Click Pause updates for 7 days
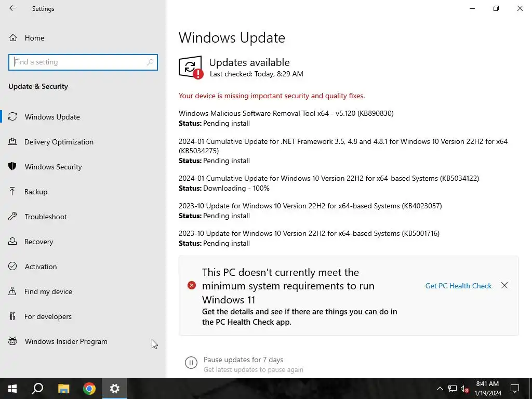The height and width of the screenshot is (399, 532). click(x=243, y=360)
